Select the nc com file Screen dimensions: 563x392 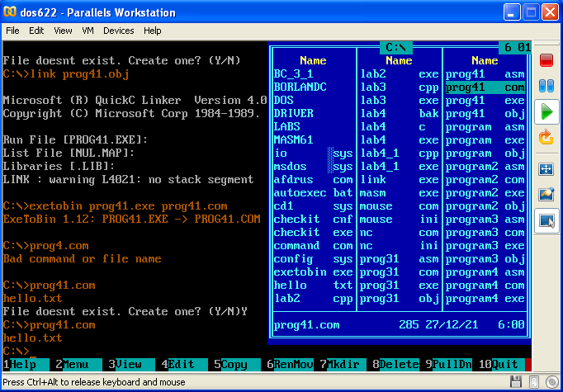pyautogui.click(x=400, y=232)
